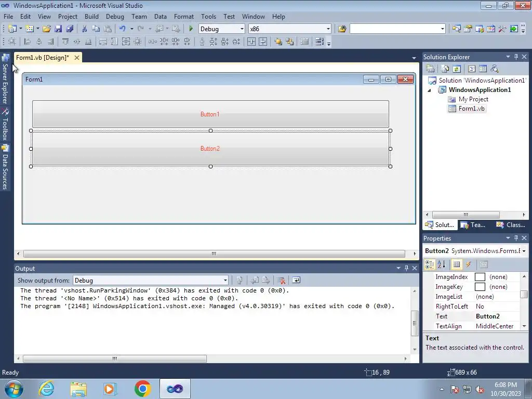The width and height of the screenshot is (532, 399).
Task: Click the Make Same Width icon
Action: tap(103, 42)
